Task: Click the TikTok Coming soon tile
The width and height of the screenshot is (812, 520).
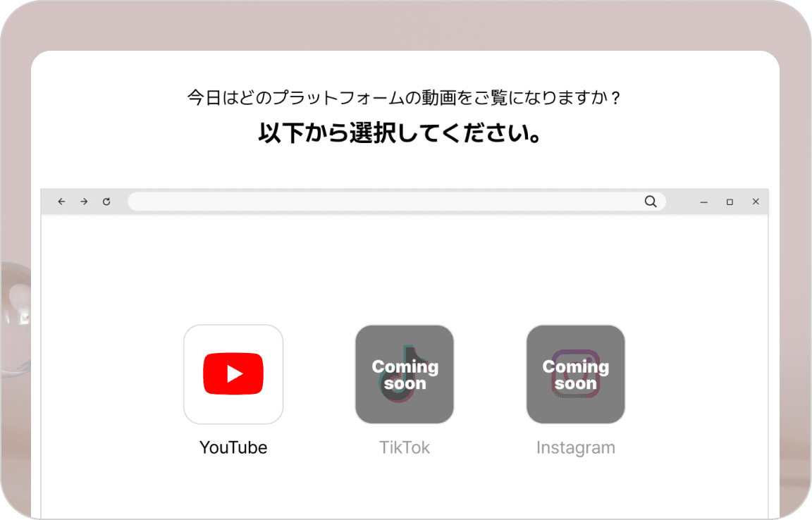Action: 405,374
